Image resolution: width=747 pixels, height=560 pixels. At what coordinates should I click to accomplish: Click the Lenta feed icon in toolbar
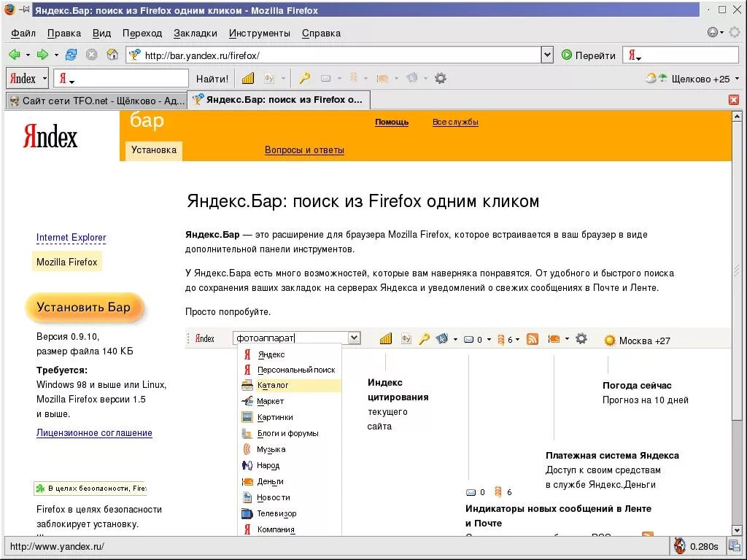coord(354,77)
